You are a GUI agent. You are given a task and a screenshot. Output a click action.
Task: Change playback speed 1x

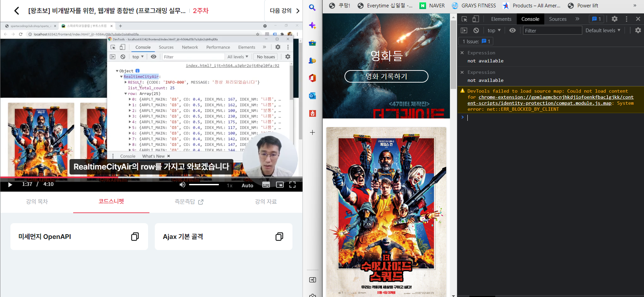[230, 185]
